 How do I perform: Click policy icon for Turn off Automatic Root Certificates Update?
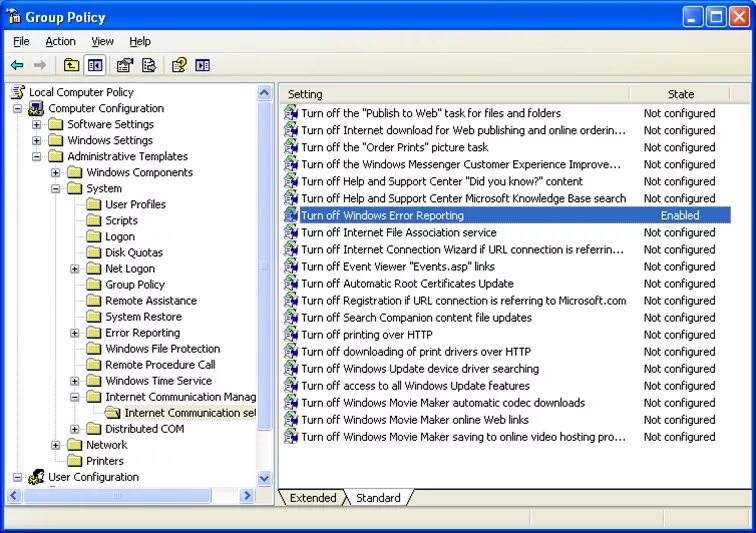coord(291,283)
